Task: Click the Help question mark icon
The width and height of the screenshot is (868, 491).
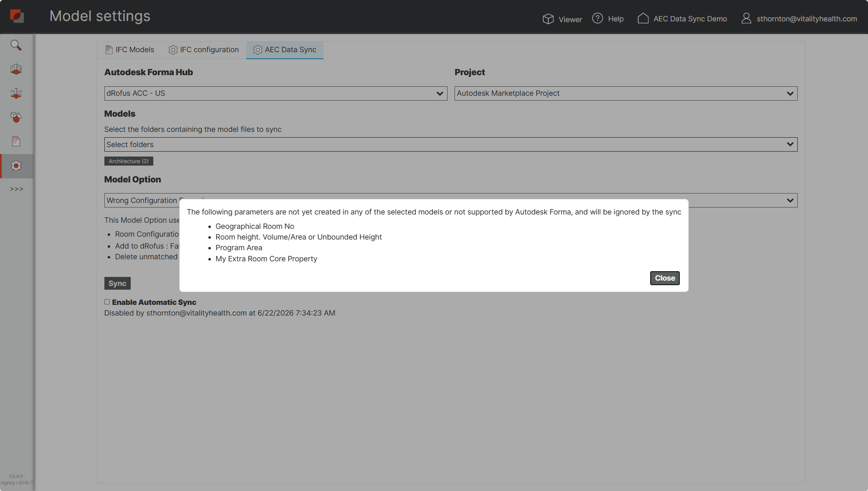Action: 598,18
